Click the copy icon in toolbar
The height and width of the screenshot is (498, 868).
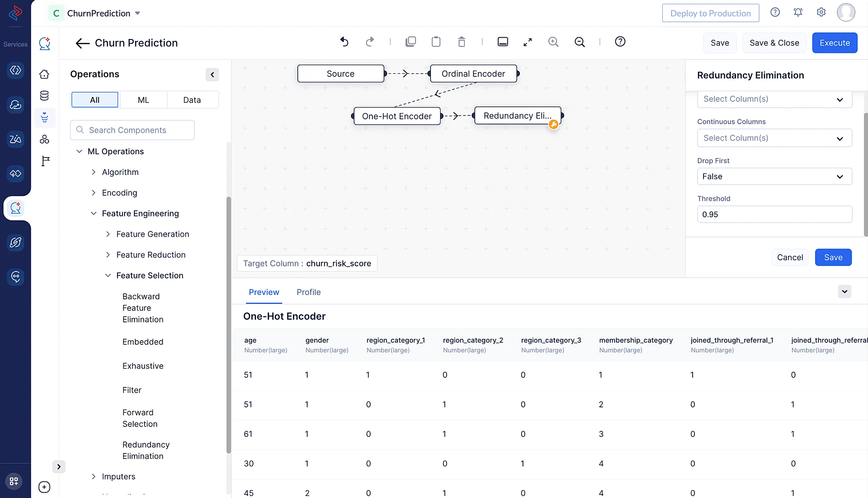pos(411,42)
